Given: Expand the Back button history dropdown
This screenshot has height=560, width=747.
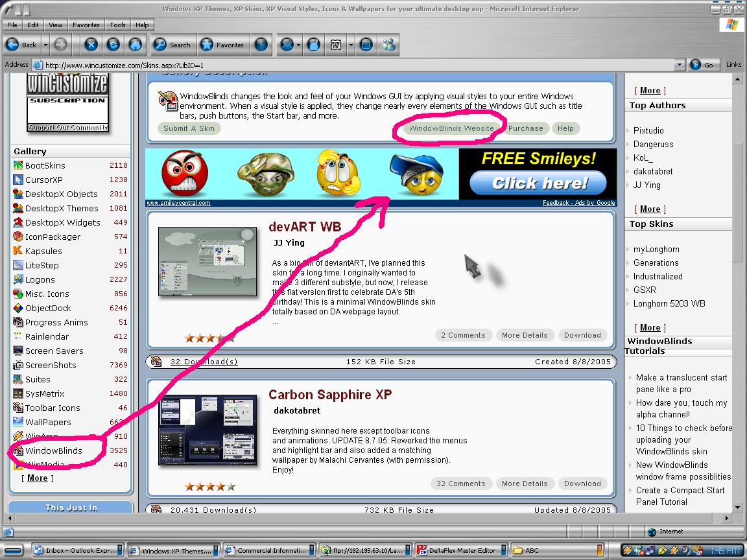Looking at the screenshot, I should tap(45, 45).
